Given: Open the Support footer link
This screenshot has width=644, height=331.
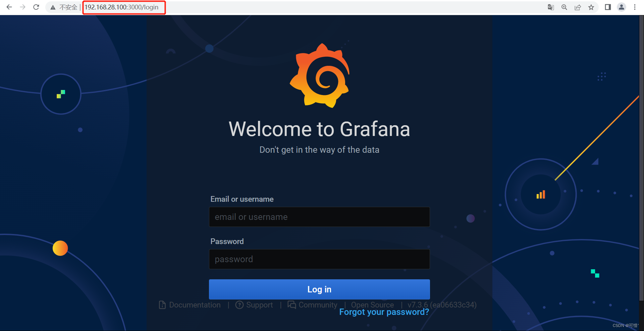Looking at the screenshot, I should click(x=260, y=305).
